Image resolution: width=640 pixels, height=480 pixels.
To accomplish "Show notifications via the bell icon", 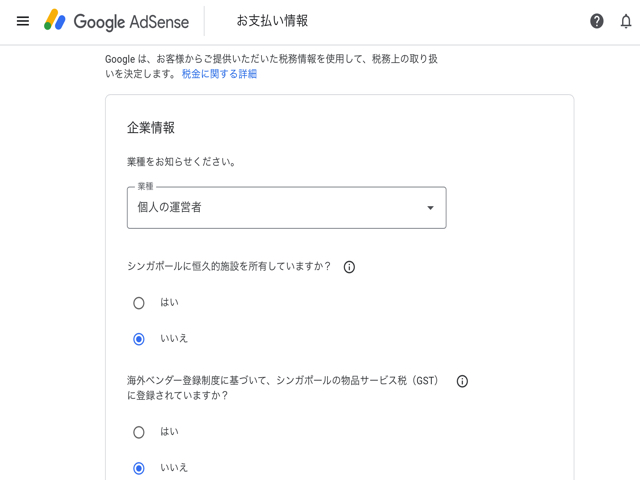I will [626, 21].
